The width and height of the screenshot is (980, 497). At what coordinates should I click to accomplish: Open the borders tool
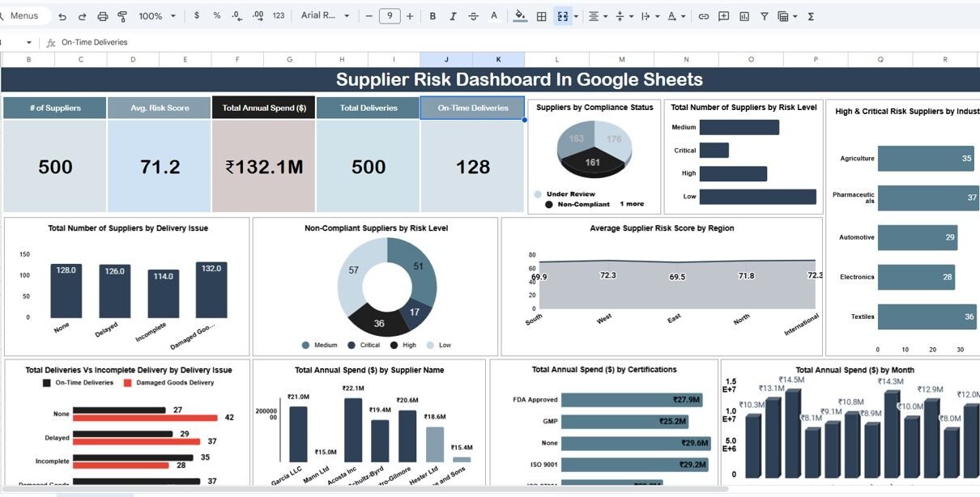[x=542, y=16]
